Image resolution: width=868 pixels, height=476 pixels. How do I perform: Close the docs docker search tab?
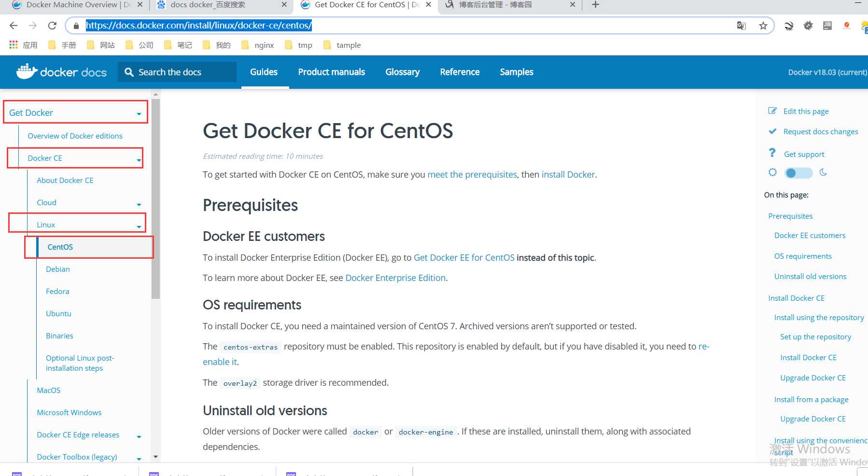tap(284, 5)
